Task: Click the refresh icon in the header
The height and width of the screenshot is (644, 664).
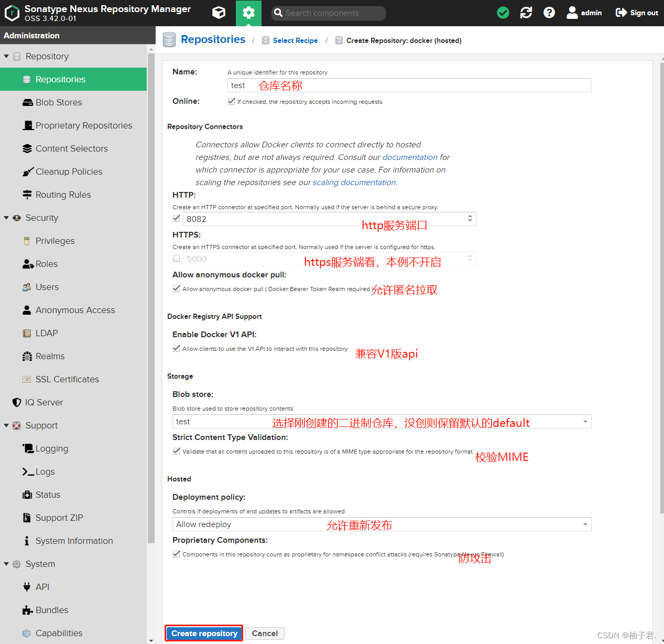Action: point(526,13)
